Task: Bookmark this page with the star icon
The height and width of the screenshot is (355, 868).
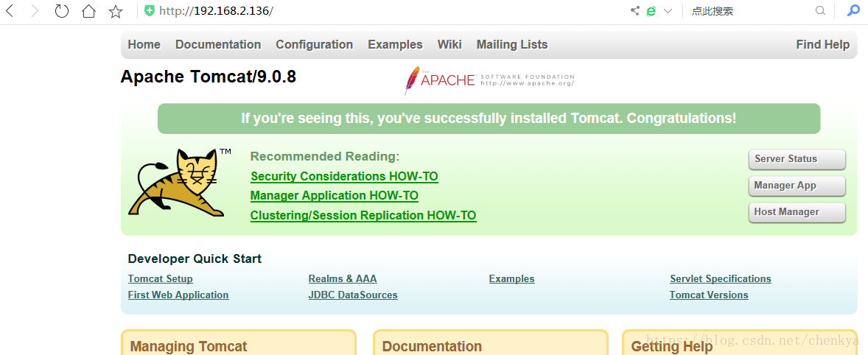Action: click(x=116, y=11)
